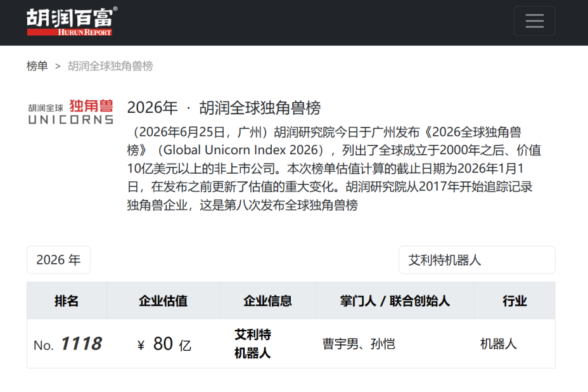588x392 pixels.
Task: Click the 企业信息 column header
Action: (x=268, y=301)
